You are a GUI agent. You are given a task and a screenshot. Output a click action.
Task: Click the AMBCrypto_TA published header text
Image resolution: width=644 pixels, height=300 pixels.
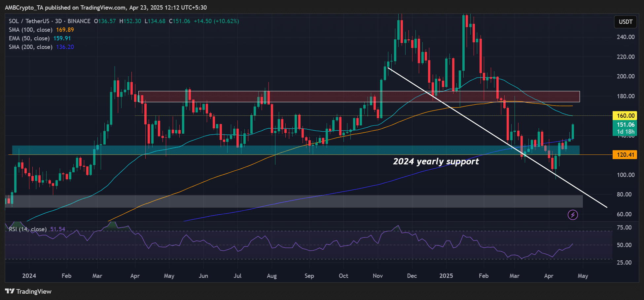[106, 8]
